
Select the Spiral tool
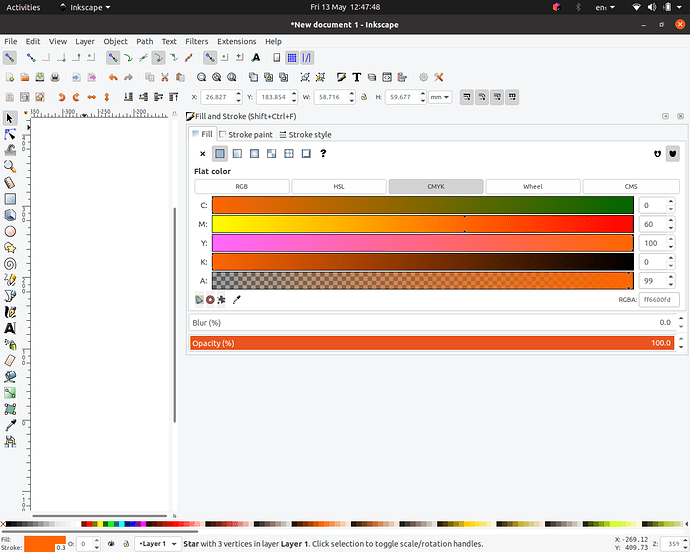[10, 264]
